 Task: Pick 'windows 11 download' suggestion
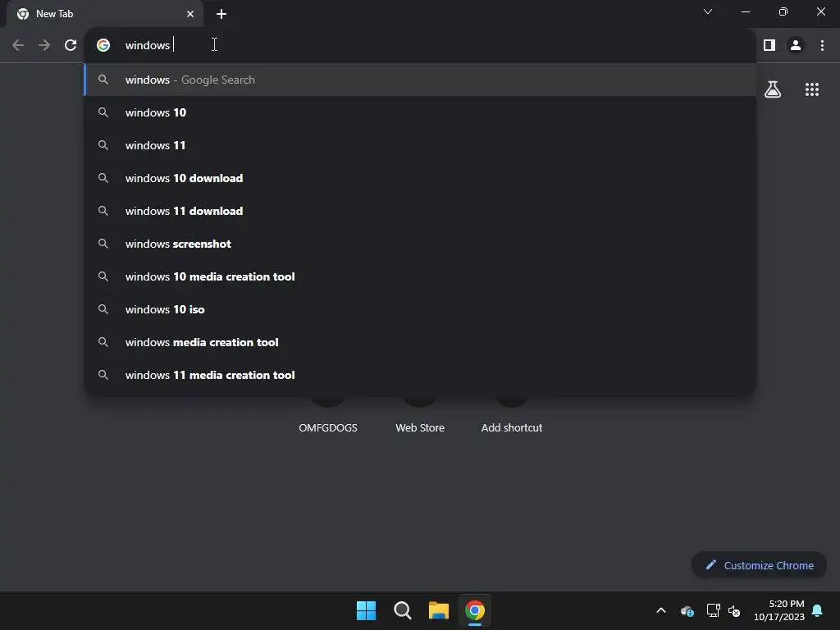click(x=420, y=211)
